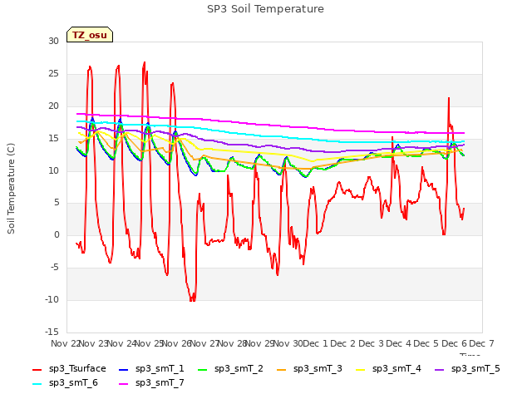The width and height of the screenshot is (532, 399).
Task: Click the Dec 2 x-axis tick label
Action: (x=343, y=343)
